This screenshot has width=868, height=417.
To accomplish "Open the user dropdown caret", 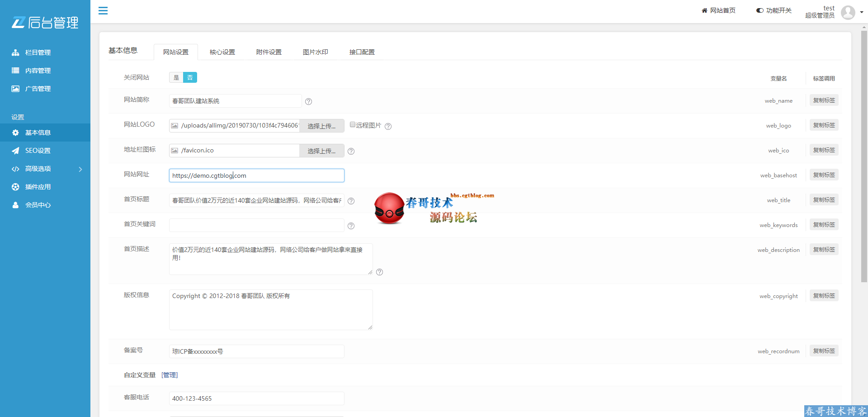I will 862,12.
